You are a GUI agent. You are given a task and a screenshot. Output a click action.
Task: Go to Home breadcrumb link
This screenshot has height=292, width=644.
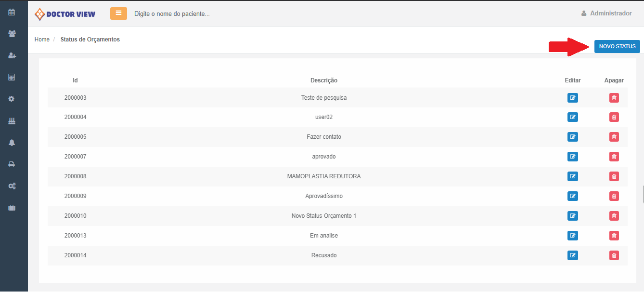tap(42, 40)
